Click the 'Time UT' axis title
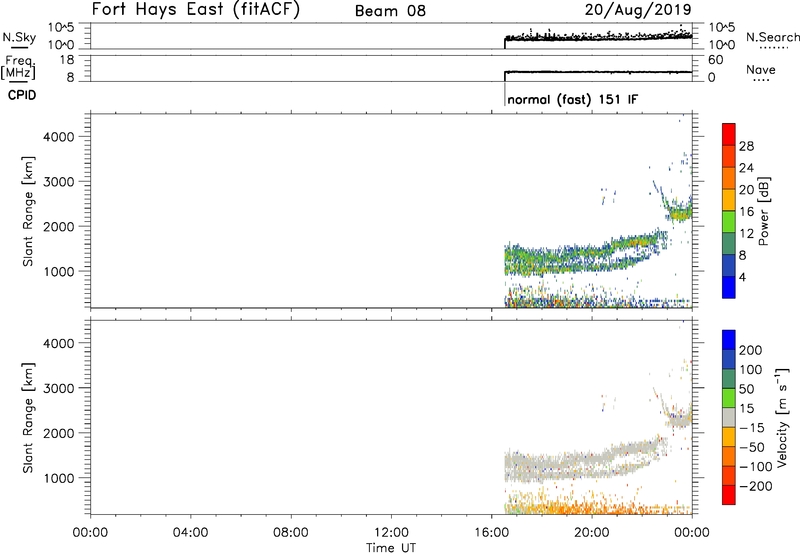 click(x=391, y=548)
